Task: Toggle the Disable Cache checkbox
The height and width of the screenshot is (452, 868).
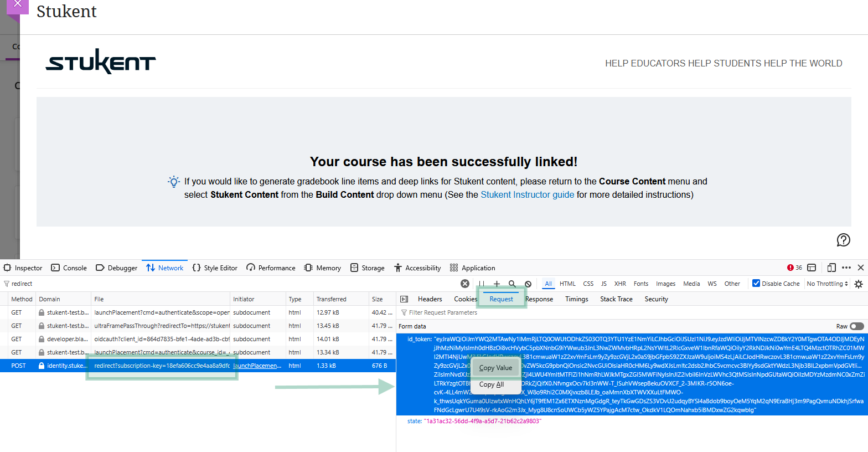Action: click(x=756, y=283)
